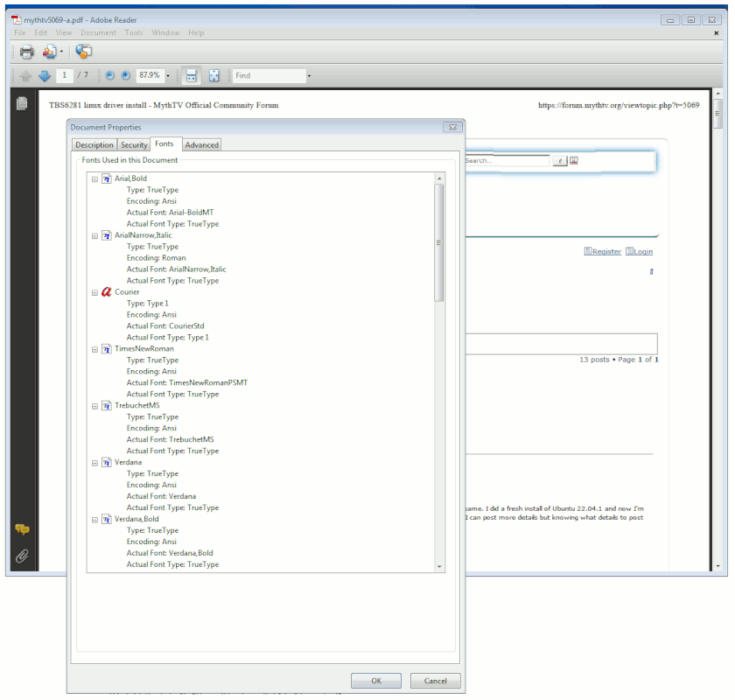
Task: Click the fonts list scrollbar thumb
Action: coord(438,242)
